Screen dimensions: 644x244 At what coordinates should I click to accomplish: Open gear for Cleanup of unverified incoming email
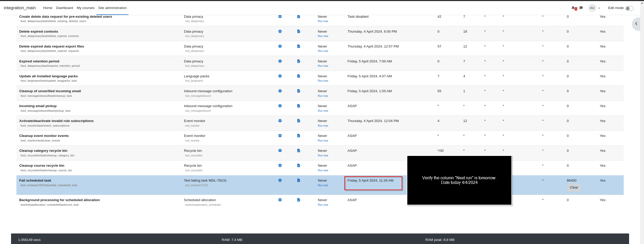click(x=280, y=91)
